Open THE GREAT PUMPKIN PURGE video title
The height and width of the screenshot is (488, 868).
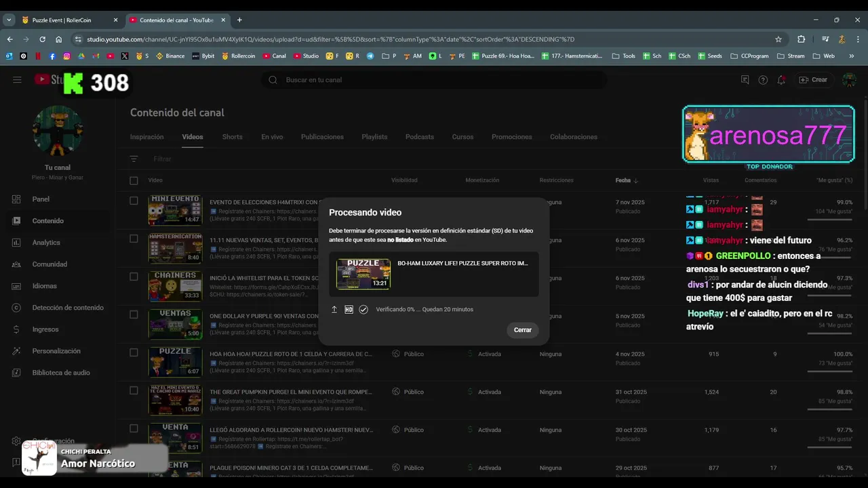[x=291, y=392]
